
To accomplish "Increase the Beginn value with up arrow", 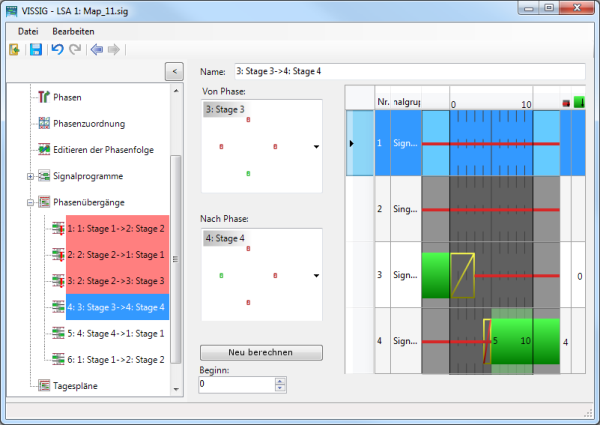I will 280,380.
